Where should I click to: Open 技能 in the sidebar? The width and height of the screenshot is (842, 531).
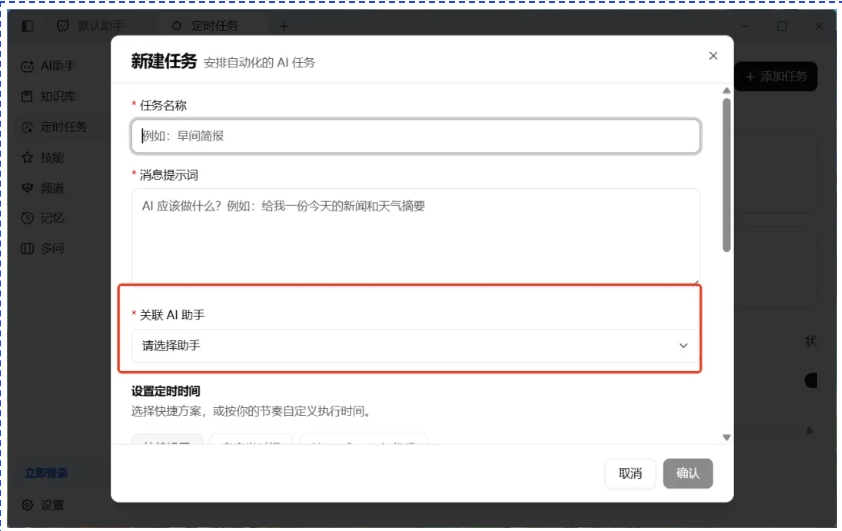(43, 157)
